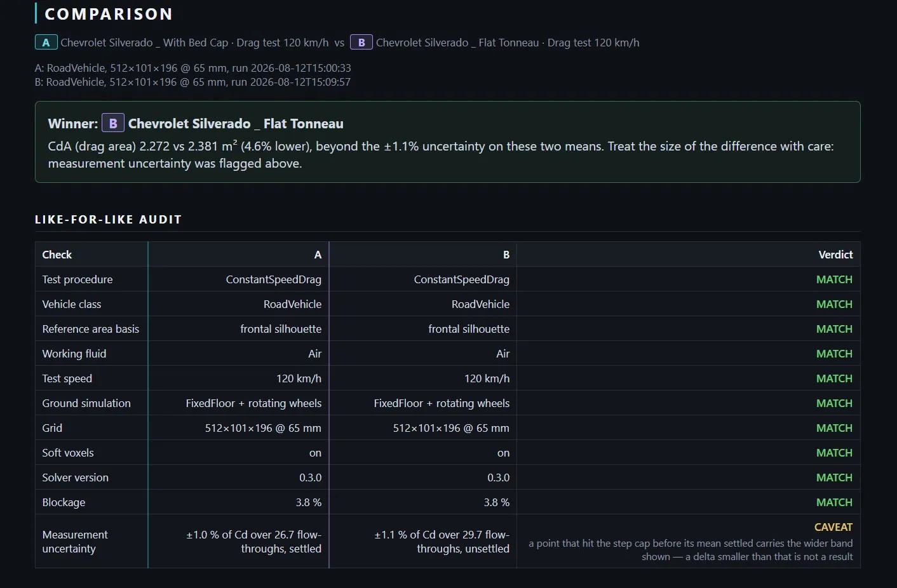Click column A's ConstantSpeedDrag value
The image size is (897, 588).
click(274, 279)
